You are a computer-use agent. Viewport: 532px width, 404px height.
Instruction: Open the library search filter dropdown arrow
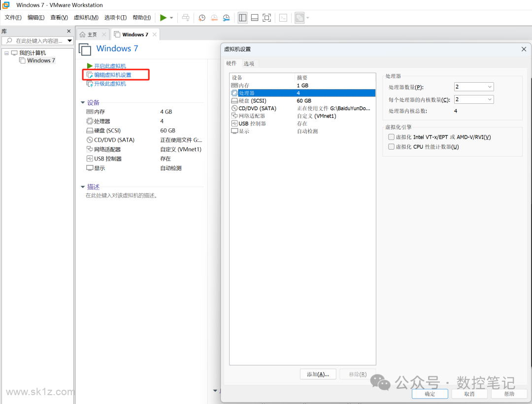point(69,41)
